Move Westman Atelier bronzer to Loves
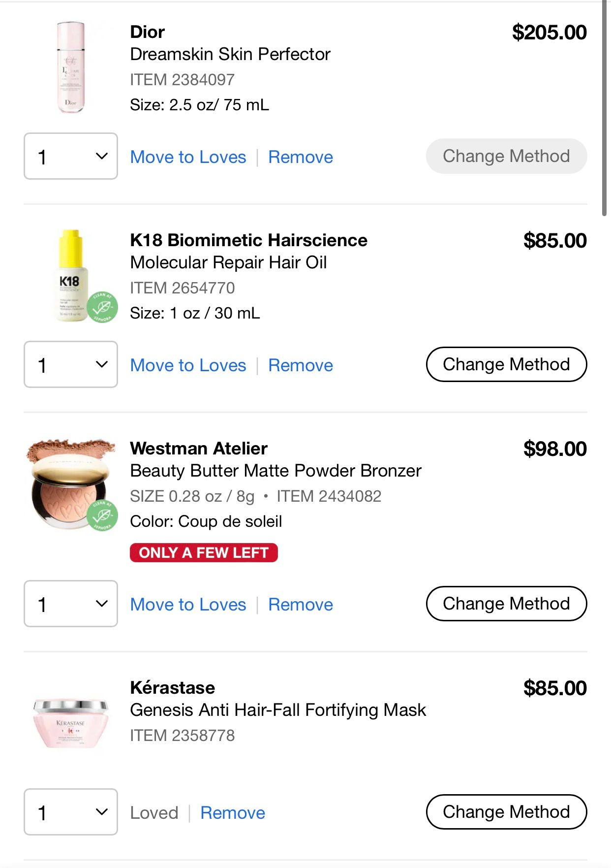This screenshot has height=868, width=611. coord(188,605)
